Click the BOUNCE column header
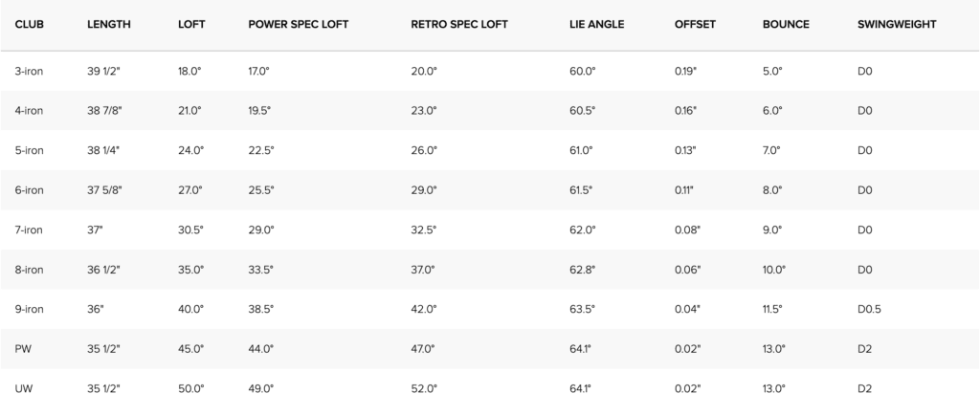This screenshot has height=416, width=980. (786, 24)
